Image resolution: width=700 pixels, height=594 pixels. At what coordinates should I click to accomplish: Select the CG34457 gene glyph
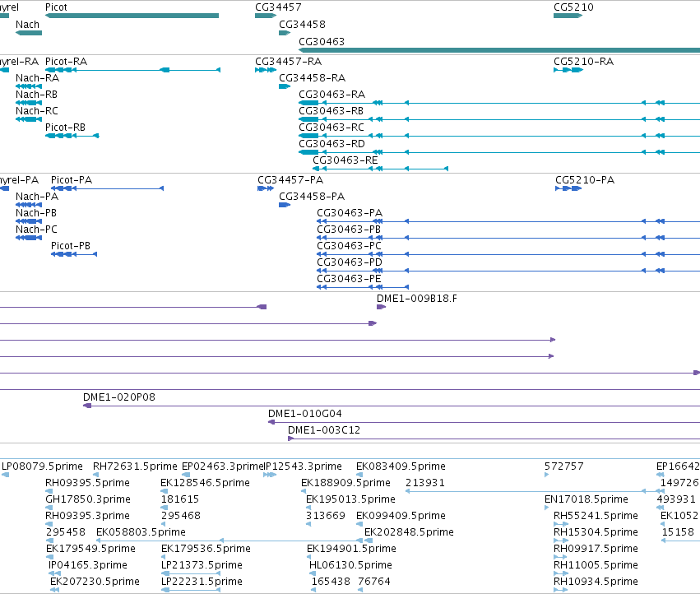(266, 16)
